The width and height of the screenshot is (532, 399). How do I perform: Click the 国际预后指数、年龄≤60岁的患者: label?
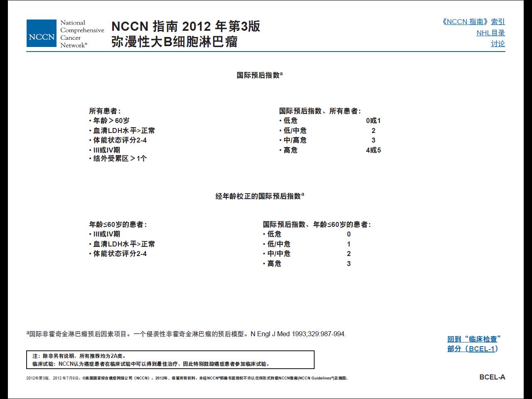[317, 224]
